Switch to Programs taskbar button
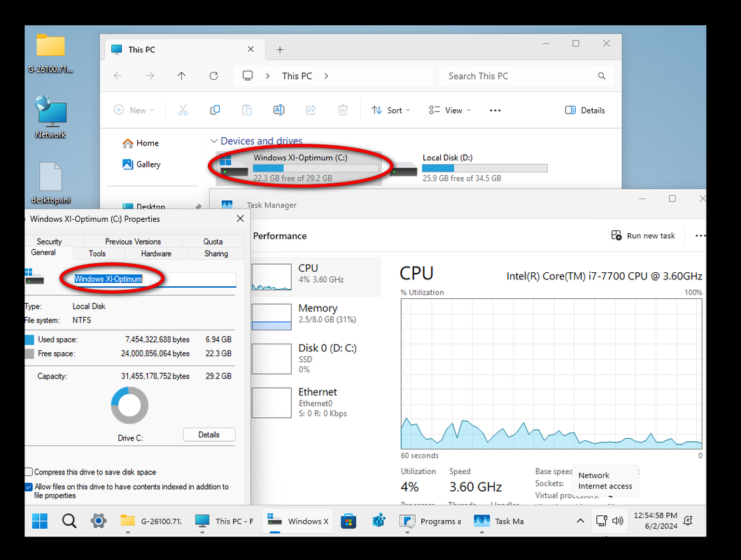Viewport: 741px width, 560px height. click(431, 521)
